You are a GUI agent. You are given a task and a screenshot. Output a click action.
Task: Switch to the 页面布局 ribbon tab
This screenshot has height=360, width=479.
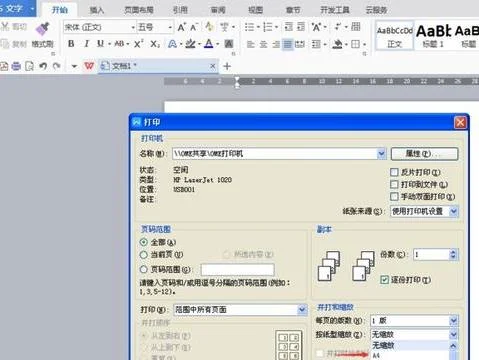[139, 10]
